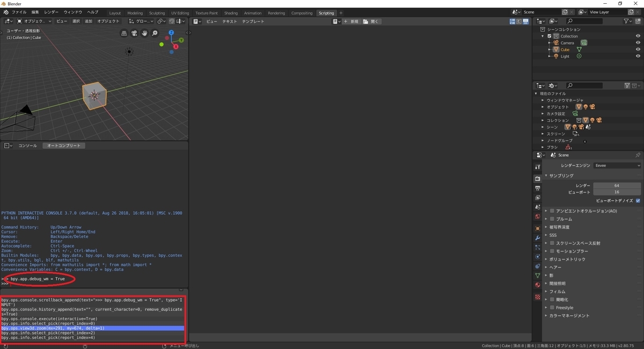Enable Bloom checkbox

(x=552, y=219)
